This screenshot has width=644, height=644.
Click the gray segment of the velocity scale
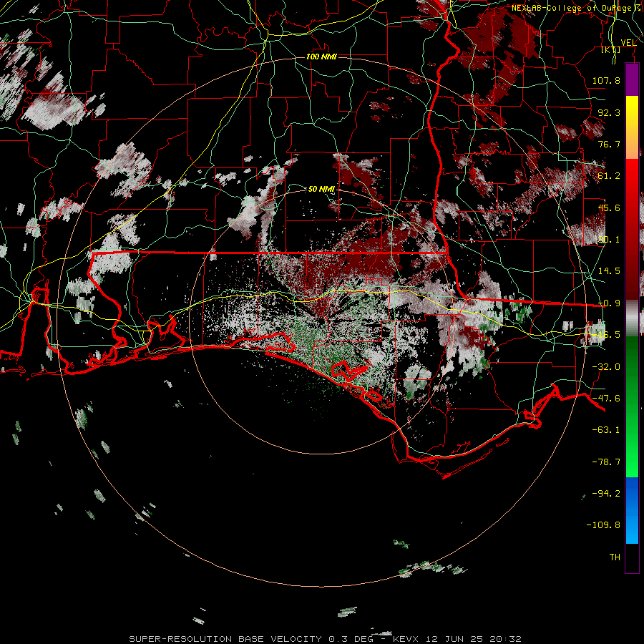(632, 318)
